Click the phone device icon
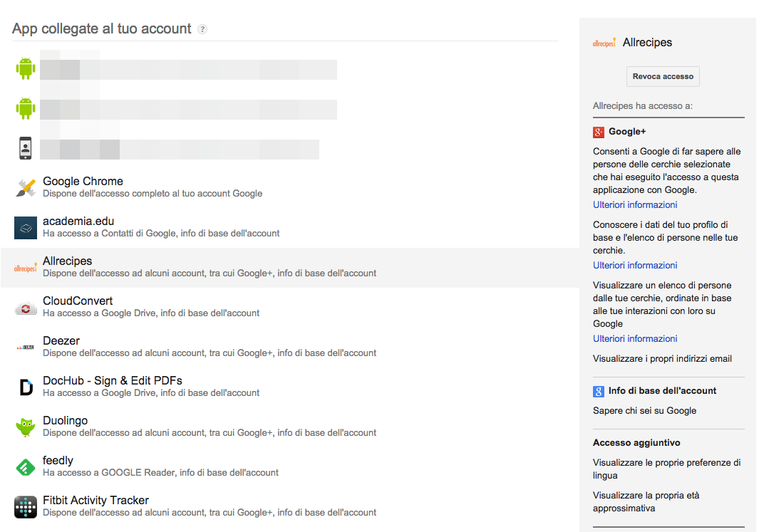The height and width of the screenshot is (532, 759). click(x=26, y=148)
